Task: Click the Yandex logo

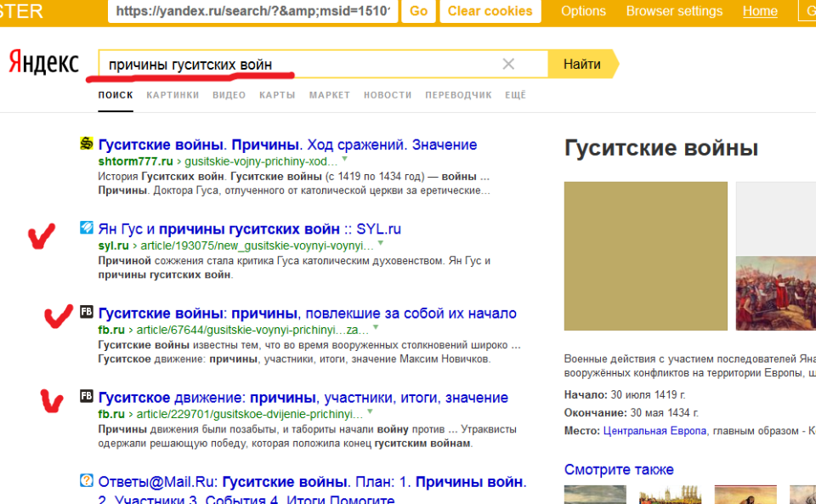Action: point(43,63)
